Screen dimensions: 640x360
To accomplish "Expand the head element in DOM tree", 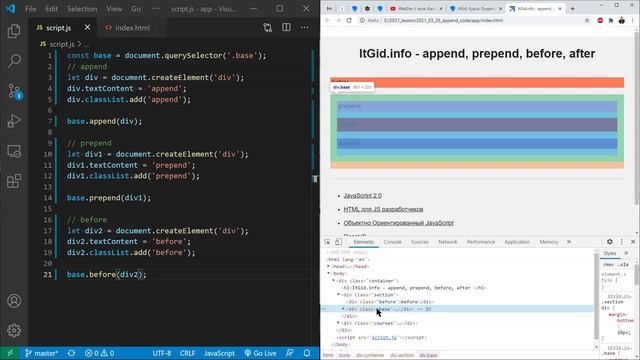I will point(329,266).
